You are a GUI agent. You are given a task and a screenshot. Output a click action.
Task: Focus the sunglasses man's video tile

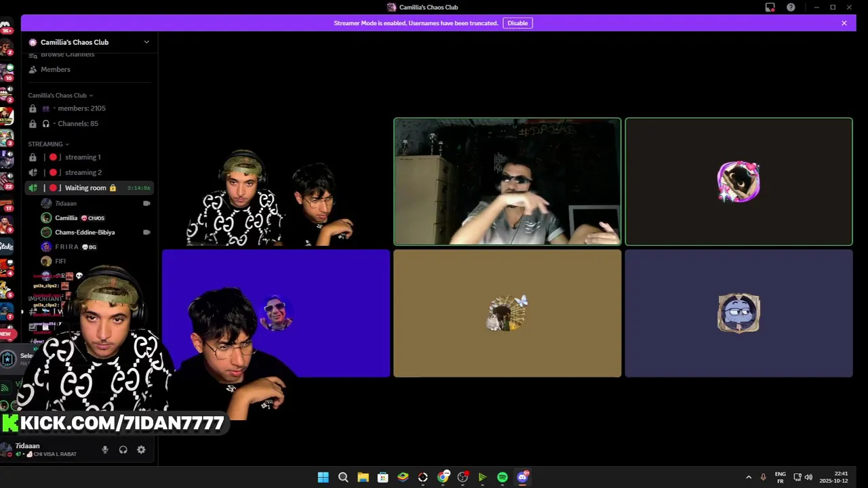pyautogui.click(x=507, y=182)
